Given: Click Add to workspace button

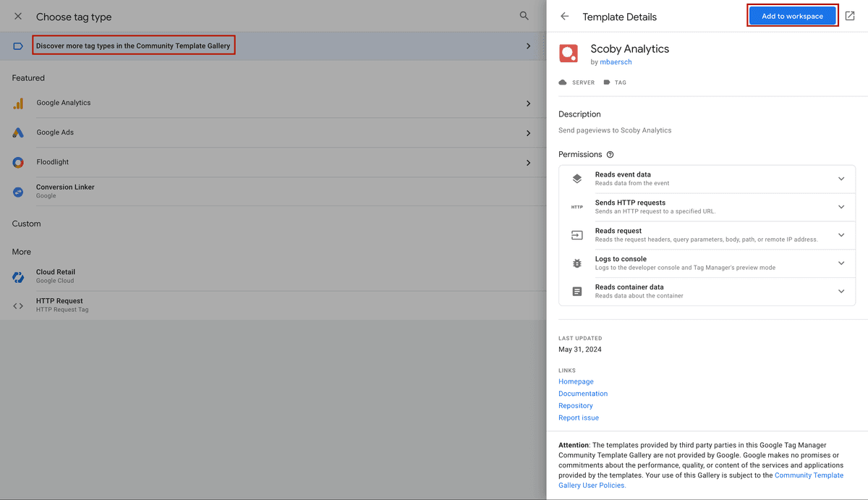Looking at the screenshot, I should point(792,16).
